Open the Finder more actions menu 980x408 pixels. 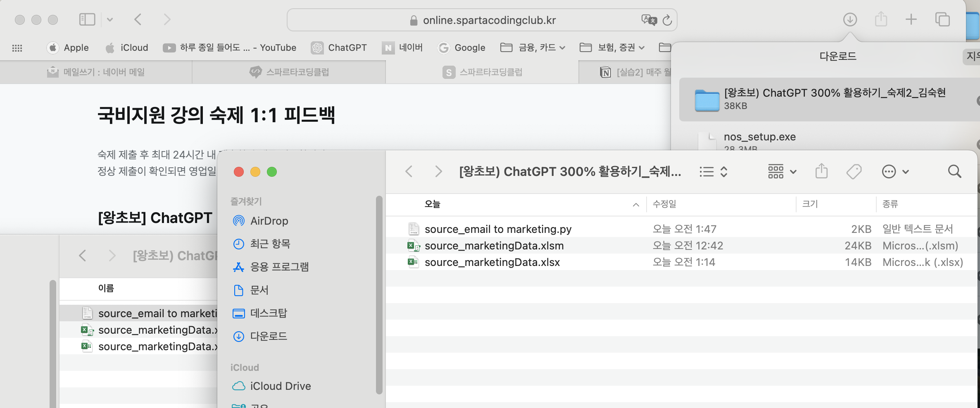[895, 171]
